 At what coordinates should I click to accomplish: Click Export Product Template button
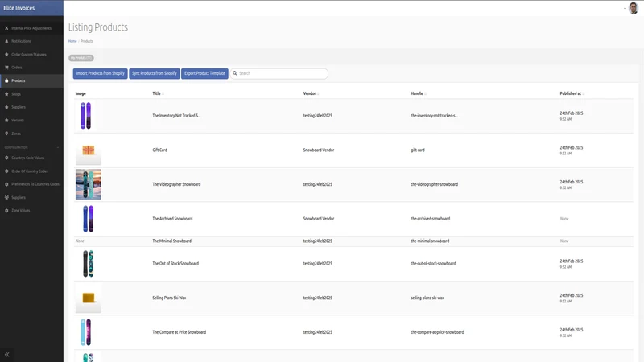[x=204, y=73]
